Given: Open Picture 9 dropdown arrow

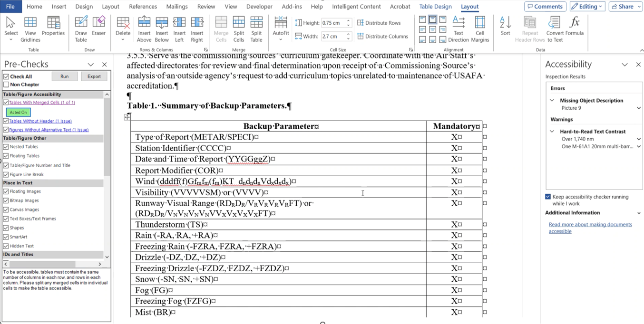Looking at the screenshot, I should (639, 108).
